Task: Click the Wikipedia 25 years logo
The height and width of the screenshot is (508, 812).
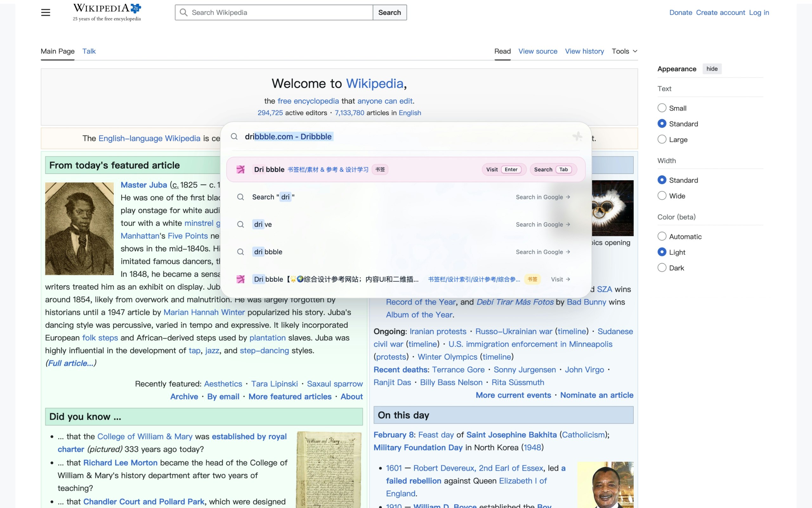Action: (x=107, y=12)
